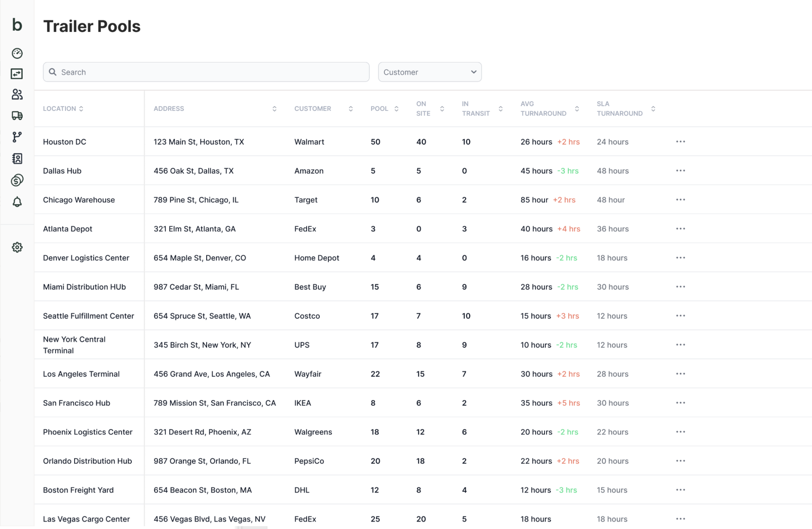Image resolution: width=812 pixels, height=529 pixels.
Task: Open more options for Atlanta Depot
Action: point(680,229)
